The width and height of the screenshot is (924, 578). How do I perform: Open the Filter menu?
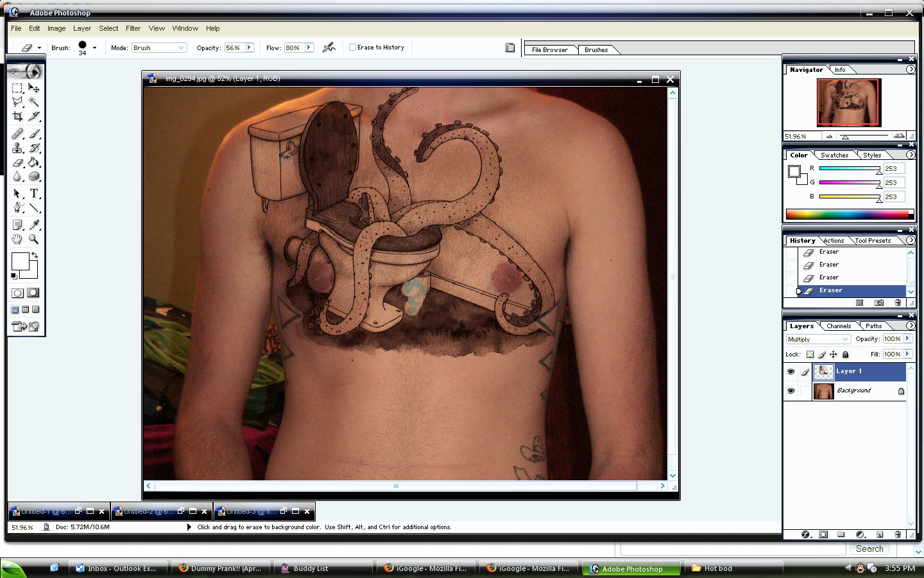[x=133, y=28]
